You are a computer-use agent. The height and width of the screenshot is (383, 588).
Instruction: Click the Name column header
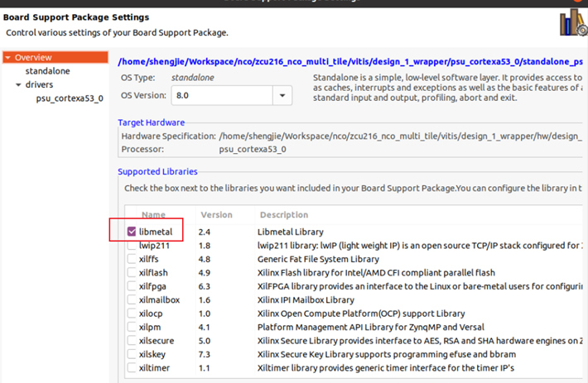tap(152, 215)
